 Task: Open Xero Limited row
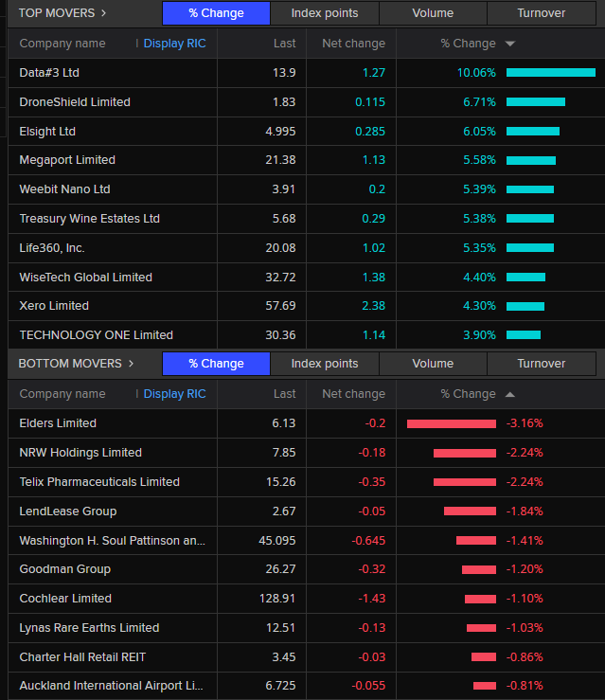click(x=306, y=306)
